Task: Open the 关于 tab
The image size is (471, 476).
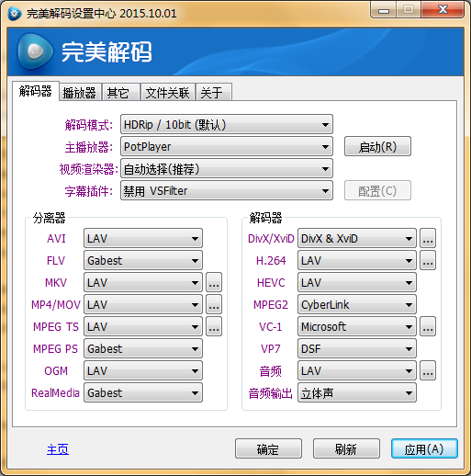Action: (213, 92)
